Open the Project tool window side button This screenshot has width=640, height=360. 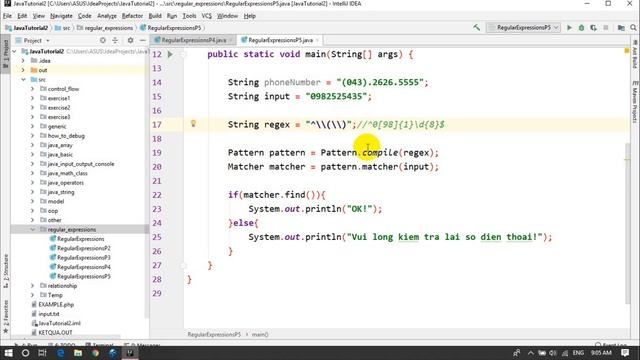pyautogui.click(x=5, y=54)
